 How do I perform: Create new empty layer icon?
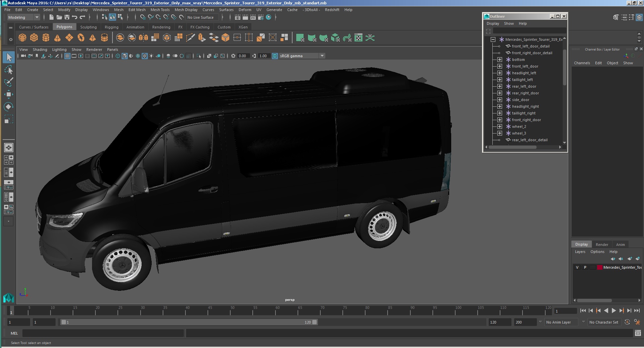point(630,259)
